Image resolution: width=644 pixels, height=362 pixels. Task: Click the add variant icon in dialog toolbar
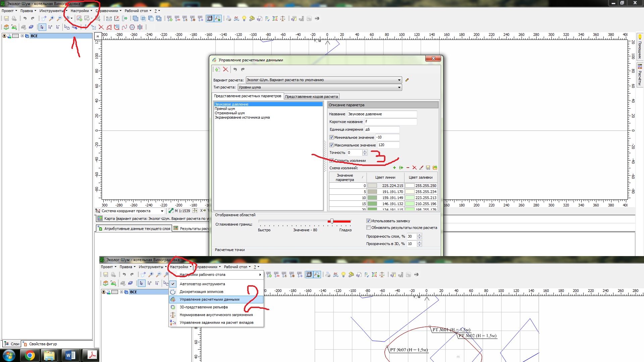tap(217, 69)
